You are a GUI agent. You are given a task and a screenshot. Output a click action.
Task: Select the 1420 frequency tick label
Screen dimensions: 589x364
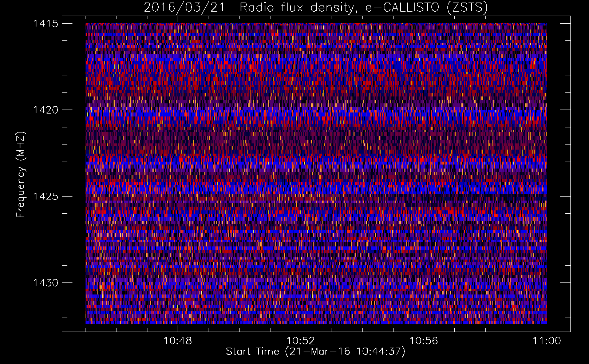46,110
